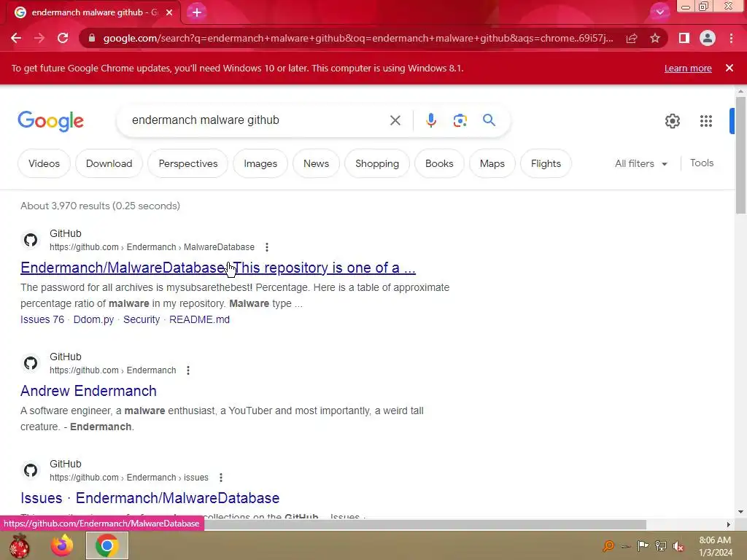Bookmark this page with the star icon

655,38
